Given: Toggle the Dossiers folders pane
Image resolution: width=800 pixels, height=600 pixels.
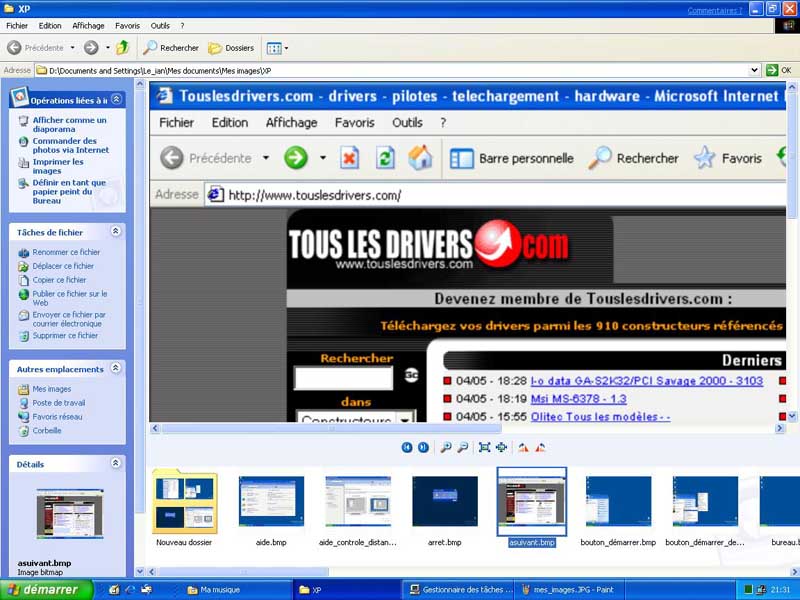Looking at the screenshot, I should (x=231, y=48).
